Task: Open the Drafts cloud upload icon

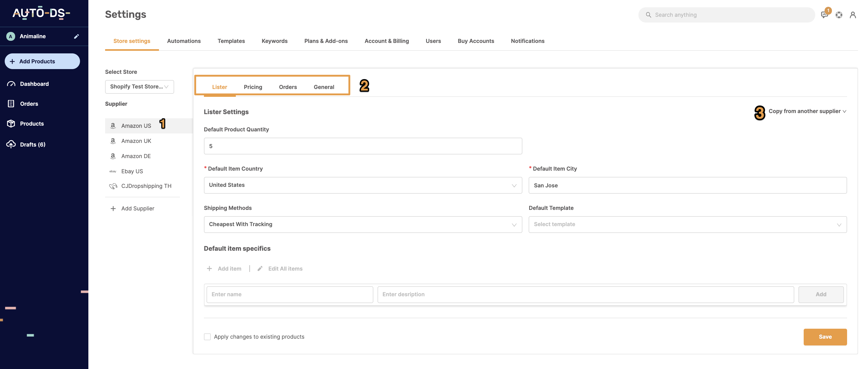Action: pos(11,144)
